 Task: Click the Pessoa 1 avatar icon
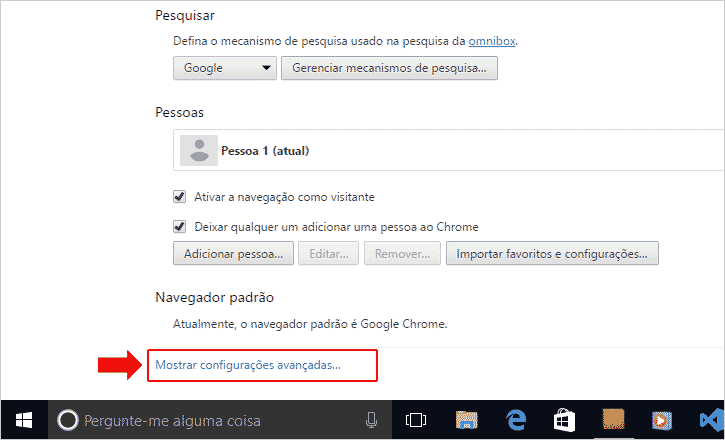point(198,151)
